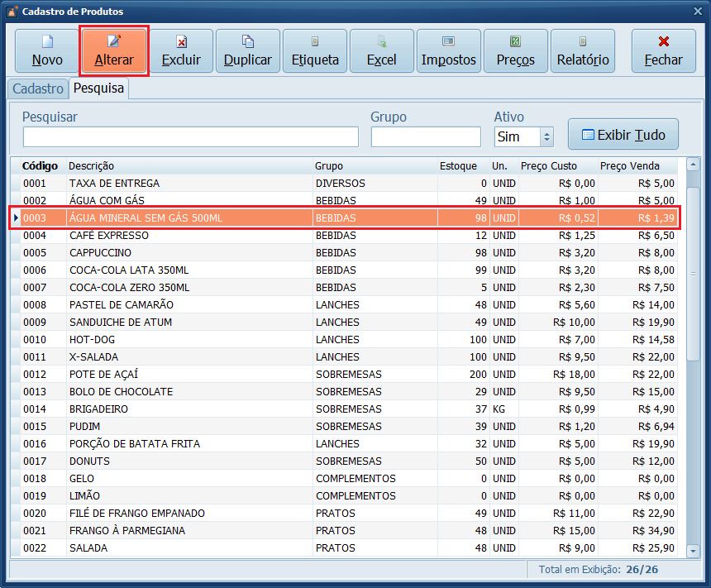
Task: Generate a report with Relatório
Action: coord(583,51)
